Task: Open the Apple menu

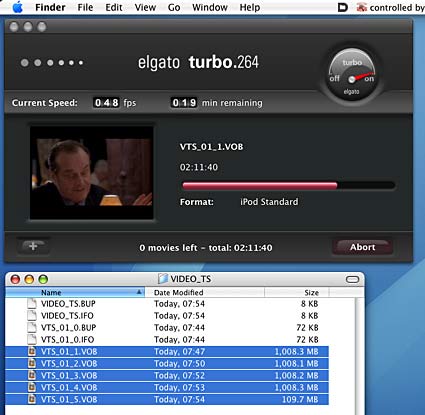Action: [x=17, y=7]
